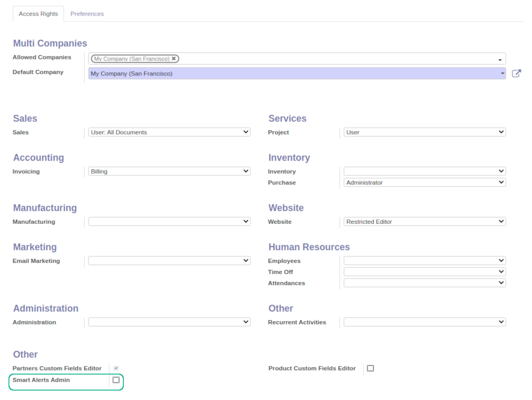Expand Allowed Companies dropdown arrow
This screenshot has height=400, width=532.
(x=500, y=60)
